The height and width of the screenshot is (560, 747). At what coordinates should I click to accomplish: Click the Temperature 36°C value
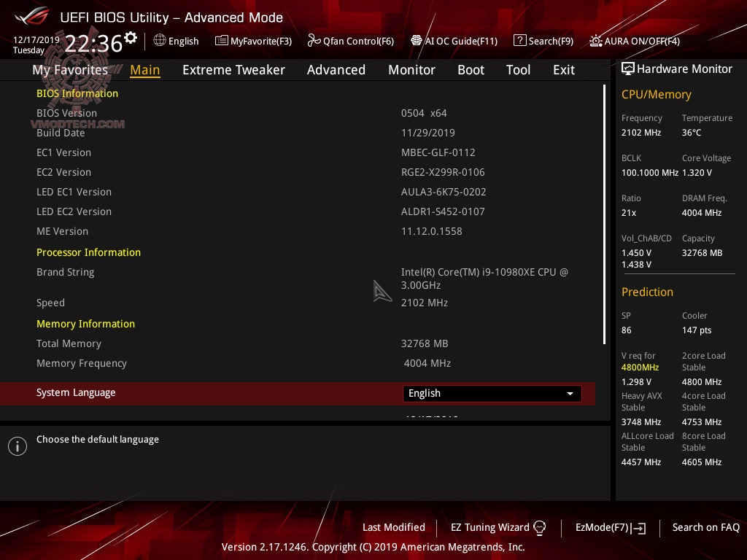[x=692, y=133]
